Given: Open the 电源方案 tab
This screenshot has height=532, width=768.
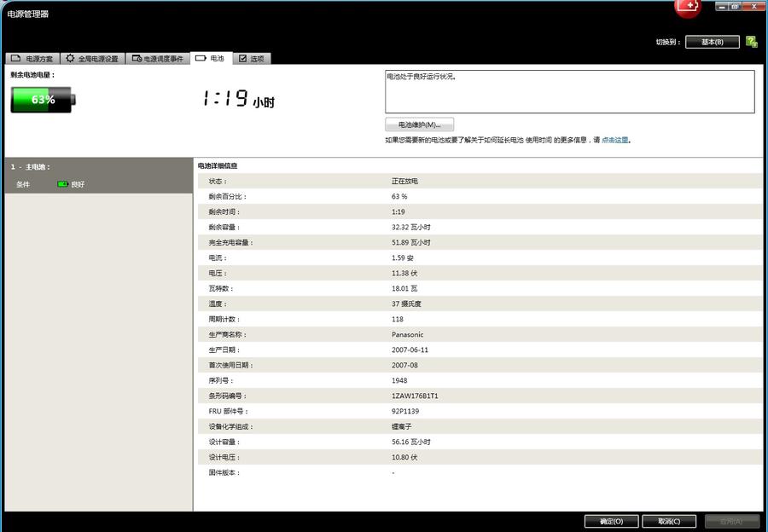Looking at the screenshot, I should (32, 58).
